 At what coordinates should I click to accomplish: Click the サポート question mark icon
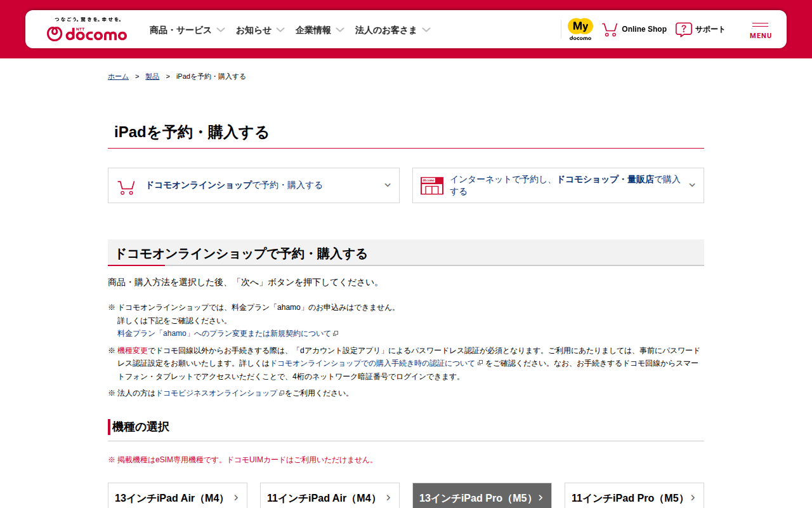coord(683,29)
